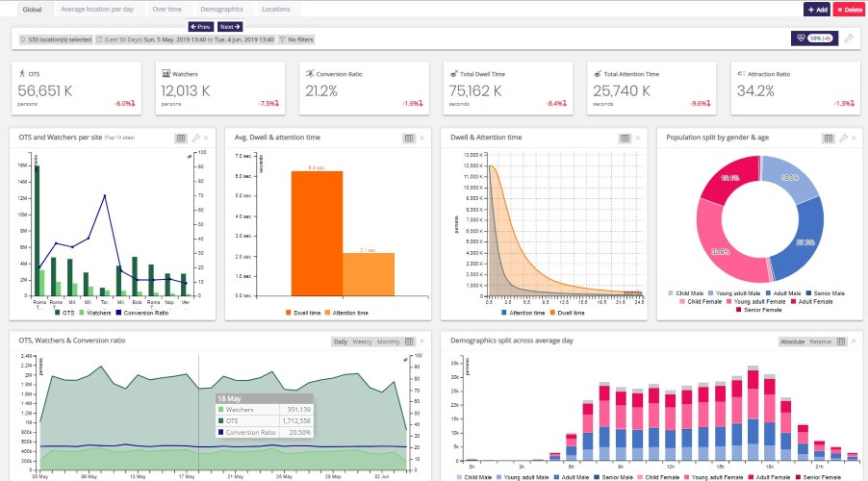The width and height of the screenshot is (868, 481).
Task: Switch conversion chart to Monthly view
Action: (388, 342)
